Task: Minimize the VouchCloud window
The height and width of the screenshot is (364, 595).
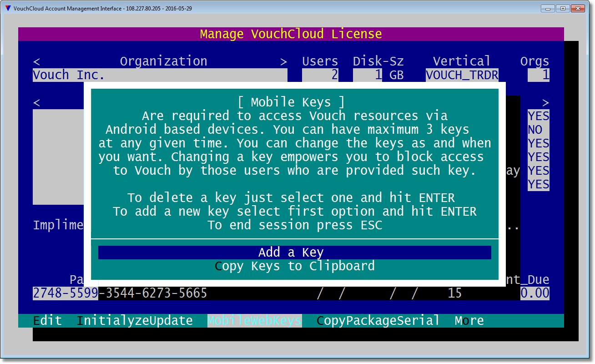Action: pos(548,8)
